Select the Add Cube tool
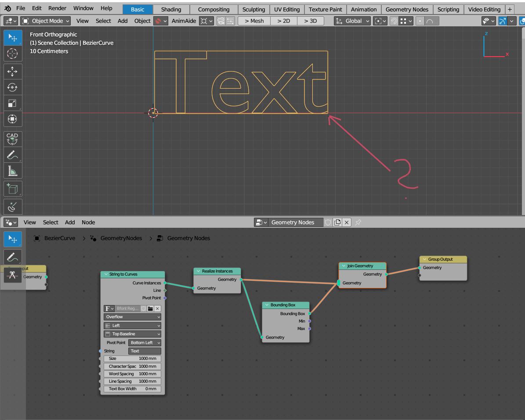 pos(13,189)
